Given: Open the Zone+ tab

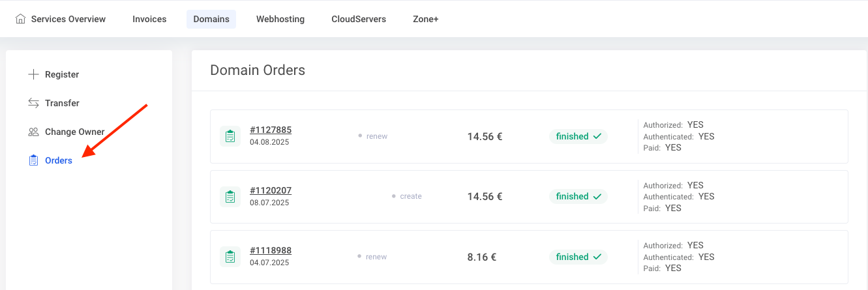Looking at the screenshot, I should tap(426, 19).
